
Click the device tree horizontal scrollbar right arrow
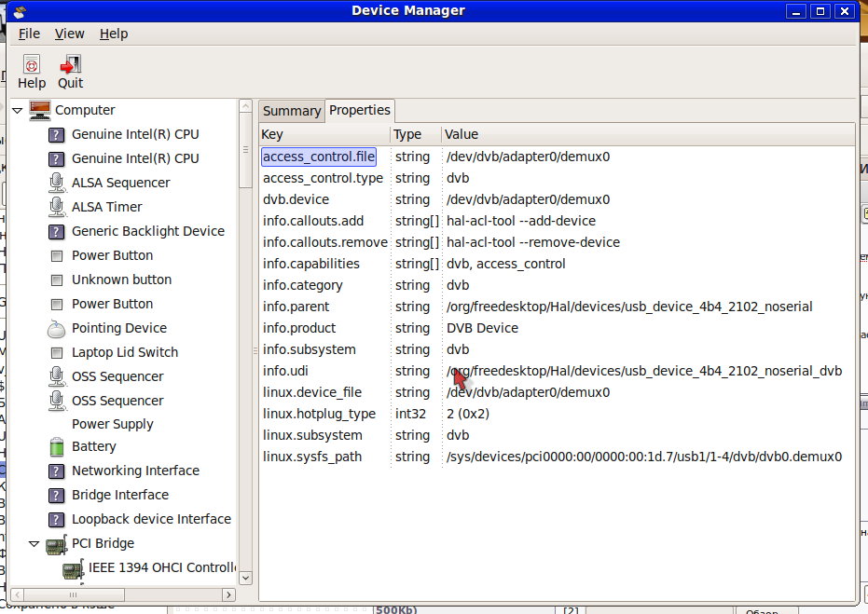pyautogui.click(x=228, y=594)
